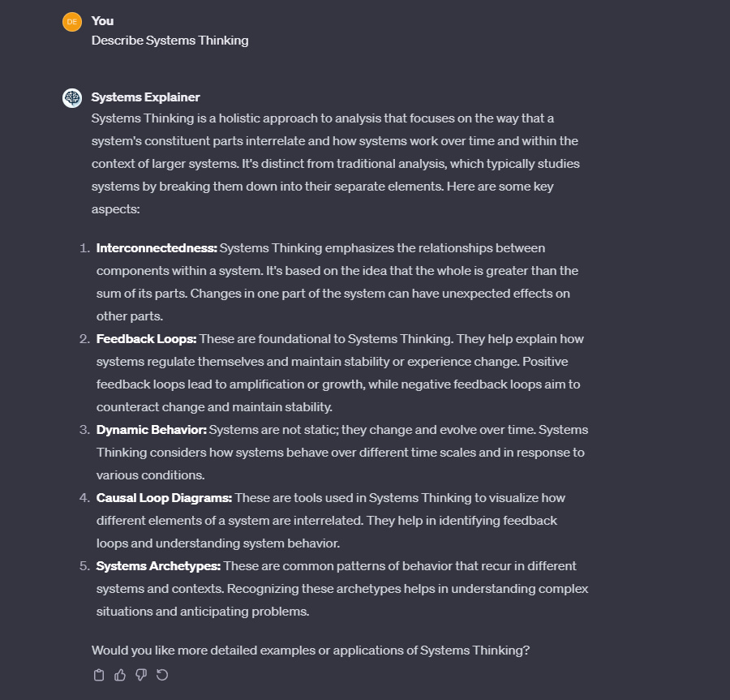
Task: Click the "Interconnectedness:" bold heading
Action: pos(157,248)
